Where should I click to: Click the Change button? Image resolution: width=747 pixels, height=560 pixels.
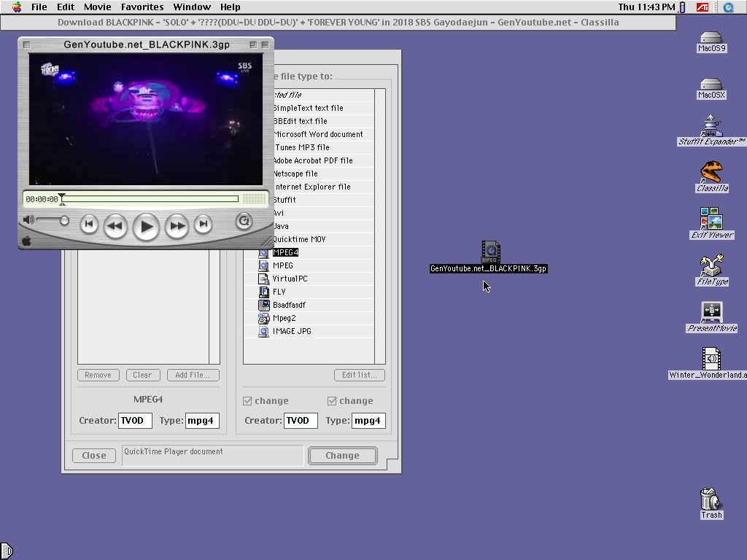[x=342, y=456]
